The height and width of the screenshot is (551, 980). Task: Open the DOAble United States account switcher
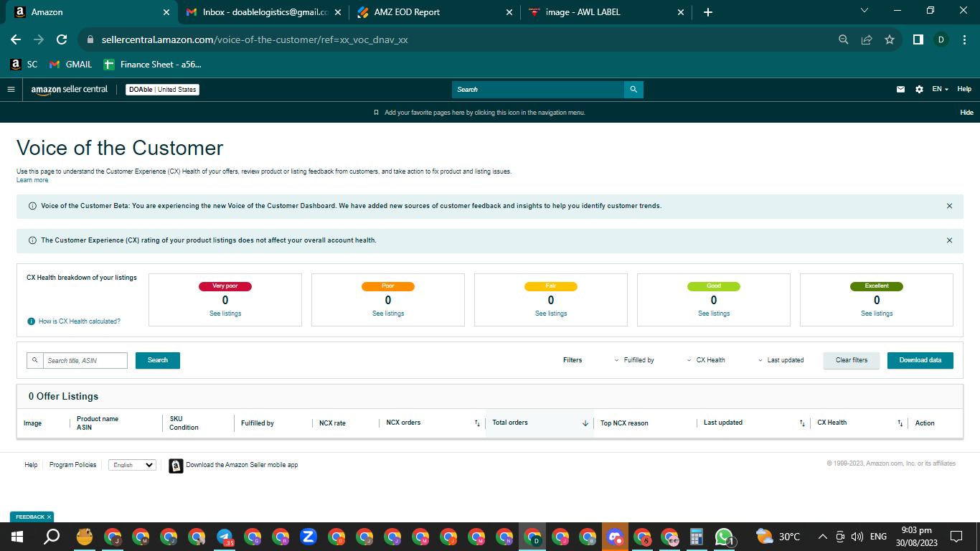pos(162,90)
